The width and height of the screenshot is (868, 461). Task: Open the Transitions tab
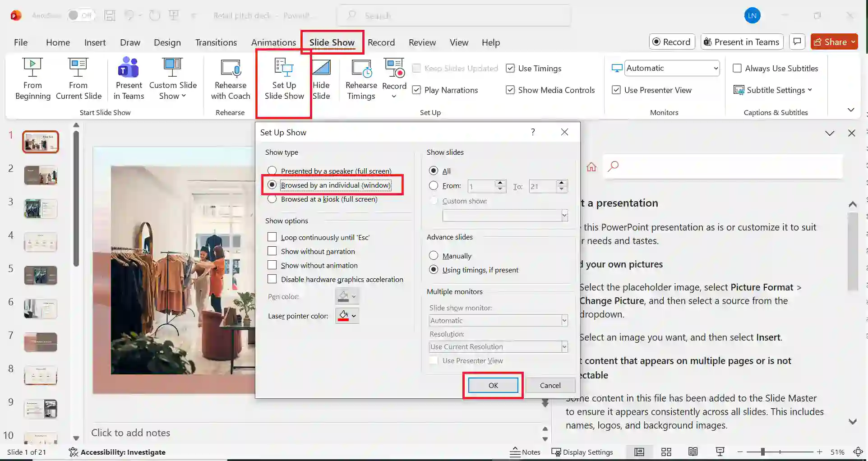(x=216, y=42)
